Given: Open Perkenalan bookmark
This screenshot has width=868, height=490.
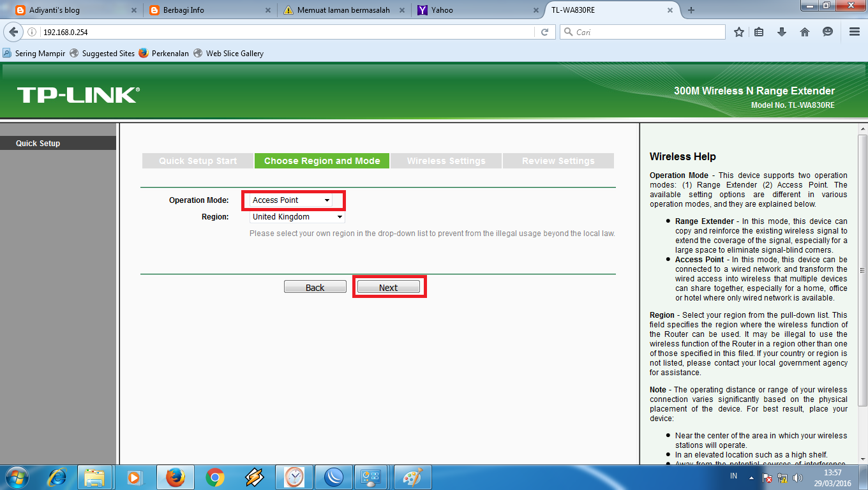Looking at the screenshot, I should (x=164, y=54).
